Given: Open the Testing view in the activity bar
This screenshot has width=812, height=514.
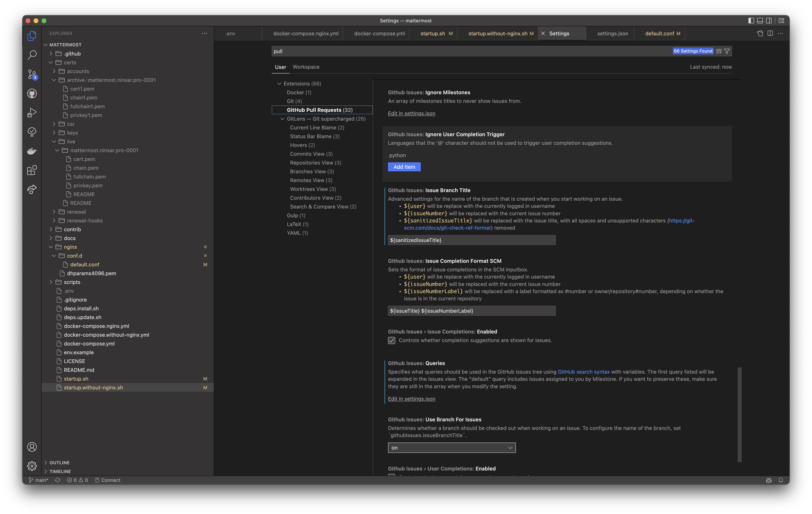Looking at the screenshot, I should [x=32, y=132].
